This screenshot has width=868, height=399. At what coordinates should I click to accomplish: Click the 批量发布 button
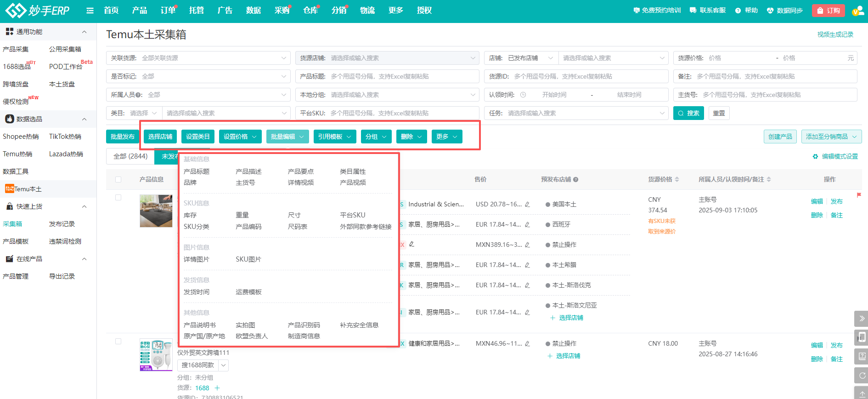click(123, 137)
